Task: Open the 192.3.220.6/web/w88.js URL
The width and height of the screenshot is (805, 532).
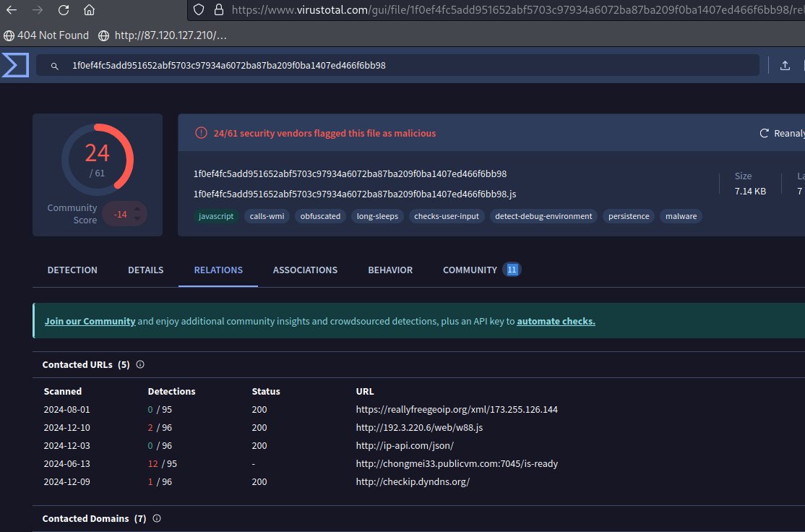Action: (419, 428)
